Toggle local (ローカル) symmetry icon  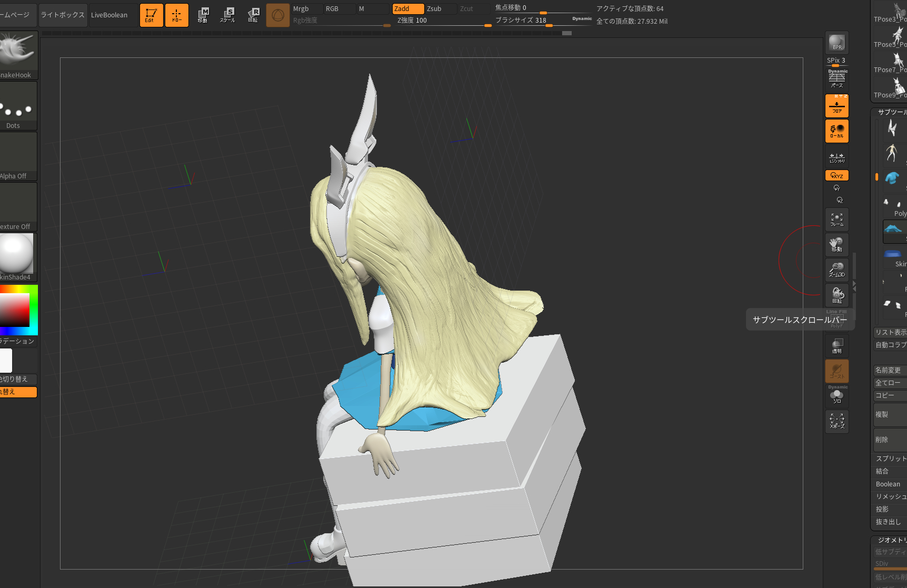pyautogui.click(x=836, y=131)
